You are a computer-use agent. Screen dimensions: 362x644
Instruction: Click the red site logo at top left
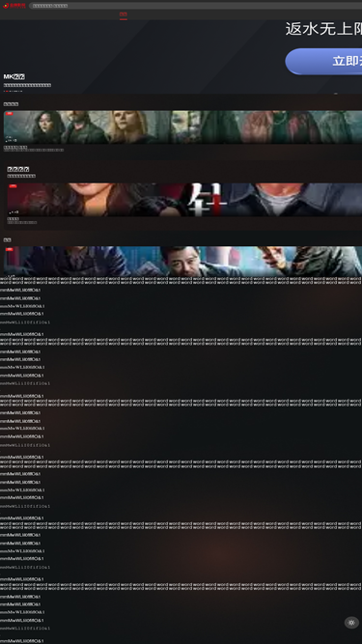[x=14, y=6]
